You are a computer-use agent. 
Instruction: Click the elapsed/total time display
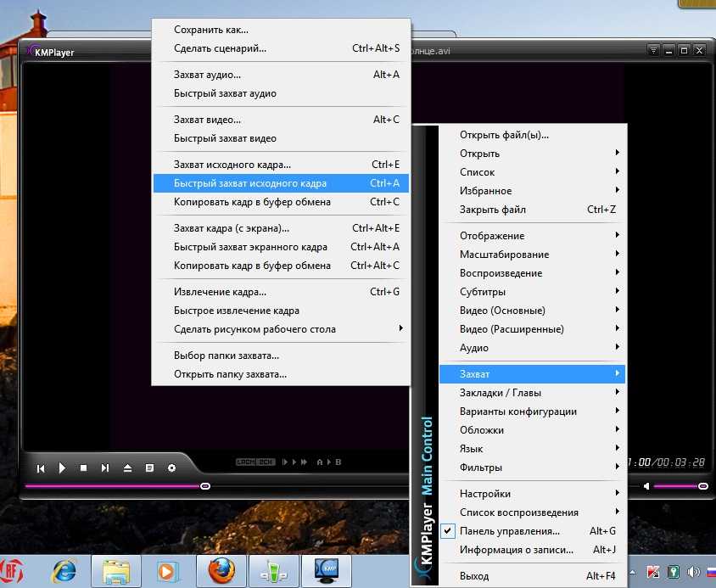(666, 462)
